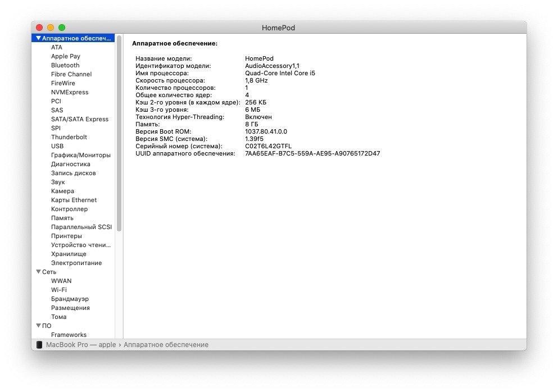Image resolution: width=558 pixels, height=392 pixels.
Task: Open Карты Ethernet in the sidebar
Action: click(x=74, y=200)
